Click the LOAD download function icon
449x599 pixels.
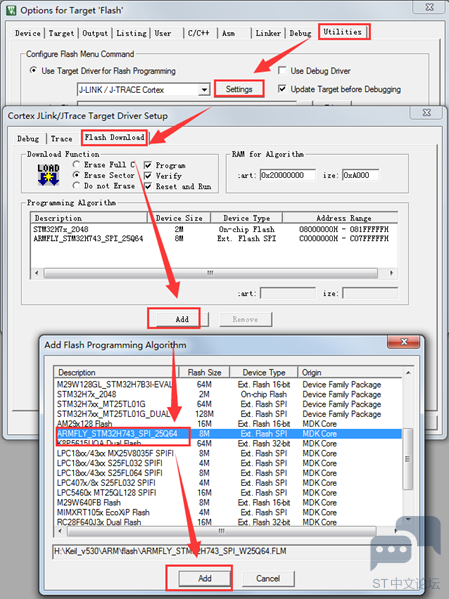click(x=48, y=175)
